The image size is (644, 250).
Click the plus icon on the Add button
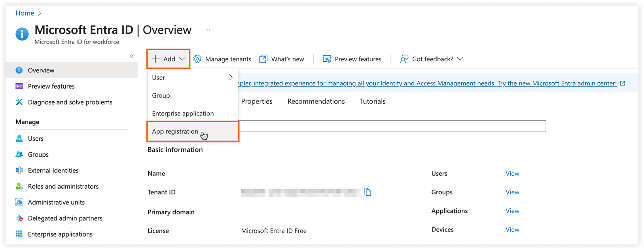click(156, 59)
